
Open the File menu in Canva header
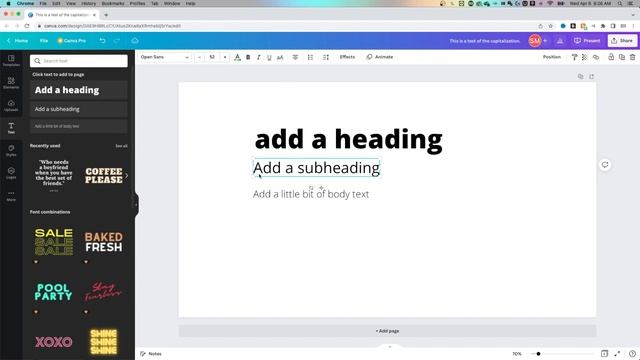tap(44, 41)
